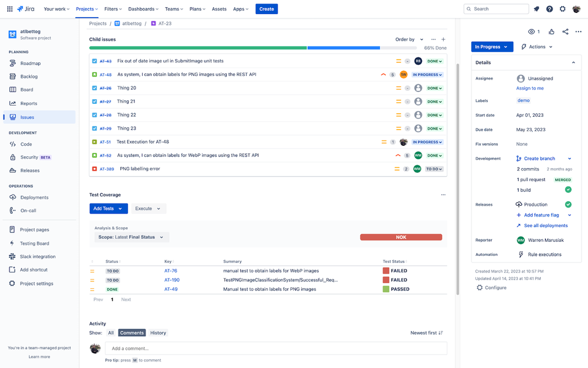Viewport: 588px width, 368px height.
Task: Open the Test Coverage ellipsis menu
Action: coord(443,195)
